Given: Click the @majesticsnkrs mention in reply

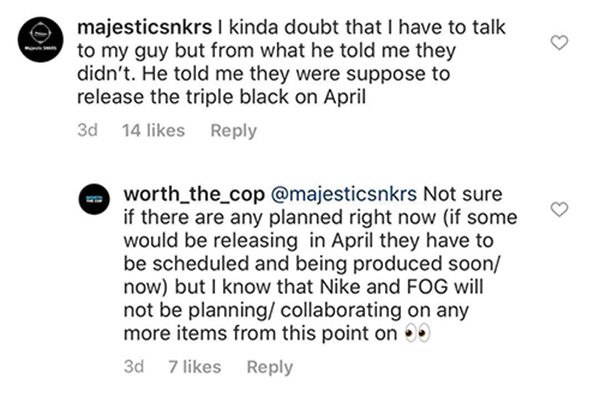Looking at the screenshot, I should click(344, 194).
